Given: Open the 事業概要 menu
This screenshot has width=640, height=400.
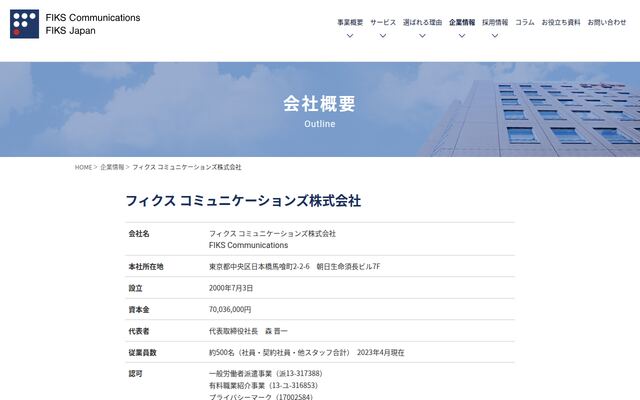Looking at the screenshot, I should tap(350, 22).
